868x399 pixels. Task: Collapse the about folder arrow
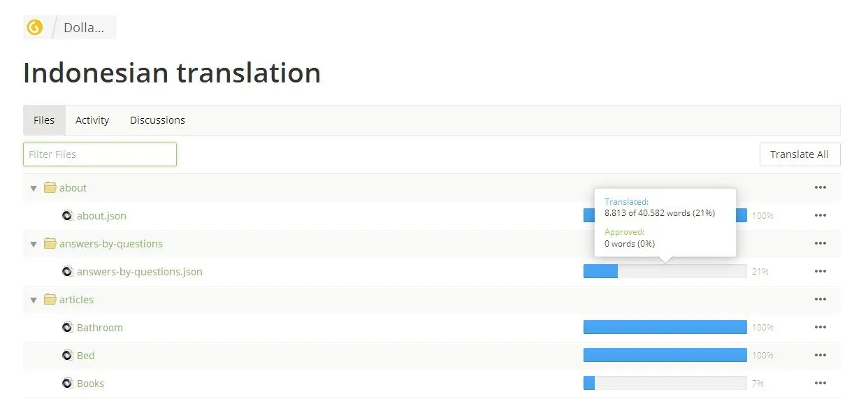point(34,188)
